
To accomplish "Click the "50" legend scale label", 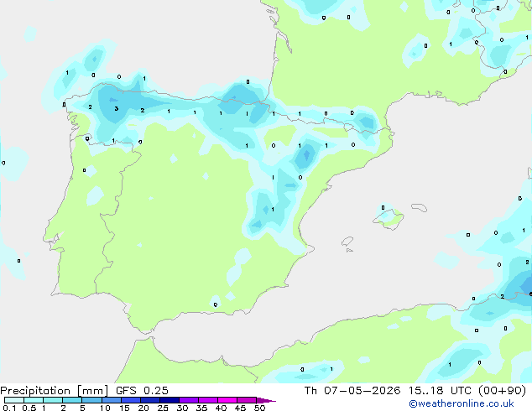I will click(x=259, y=408).
